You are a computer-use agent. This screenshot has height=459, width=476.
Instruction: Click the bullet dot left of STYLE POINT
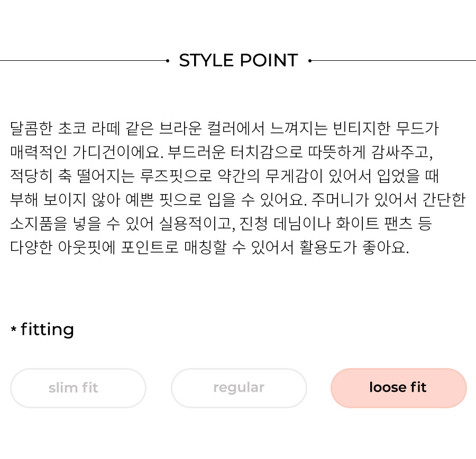point(168,61)
